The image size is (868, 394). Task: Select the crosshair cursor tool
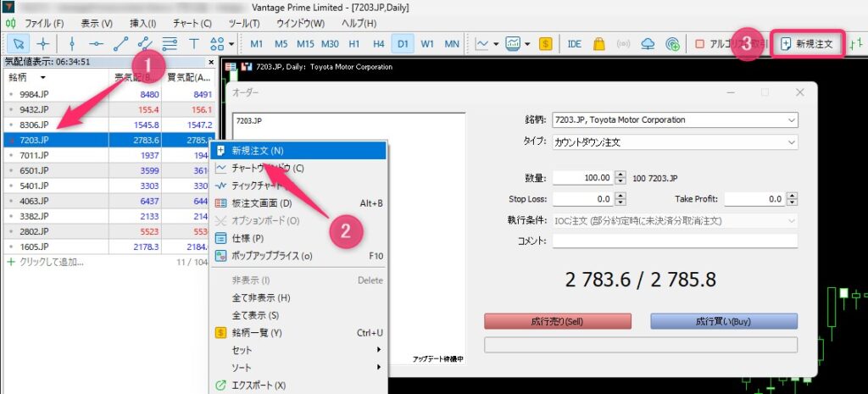[42, 43]
